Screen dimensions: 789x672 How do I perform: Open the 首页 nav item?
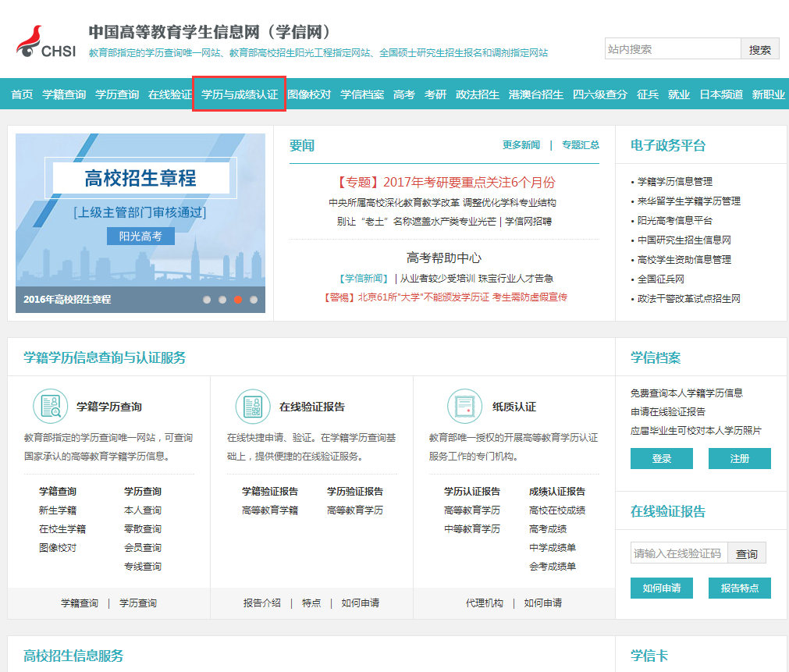coord(22,94)
